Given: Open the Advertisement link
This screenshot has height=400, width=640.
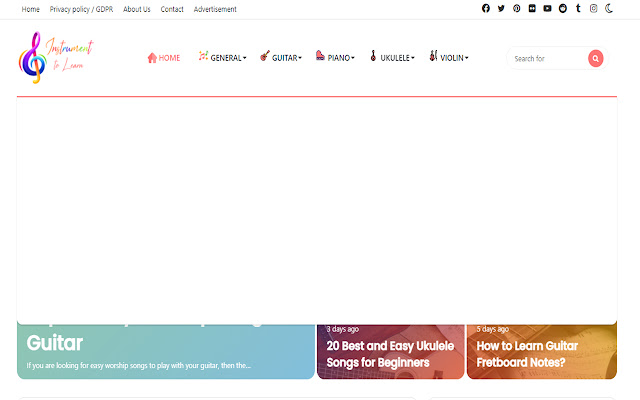Looking at the screenshot, I should (215, 9).
